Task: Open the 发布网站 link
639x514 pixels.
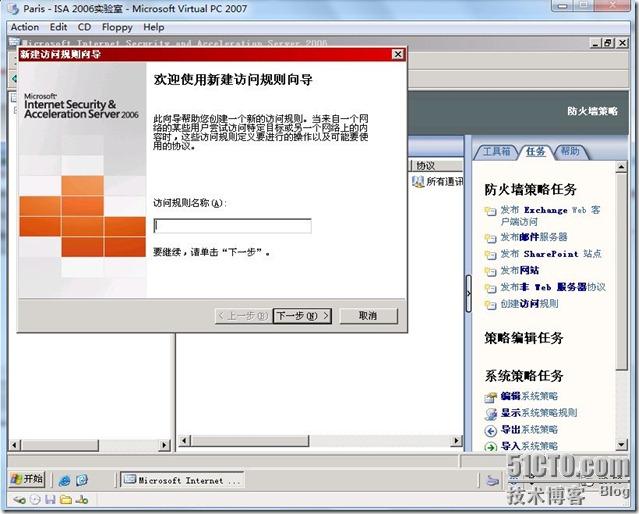Action: 519,270
